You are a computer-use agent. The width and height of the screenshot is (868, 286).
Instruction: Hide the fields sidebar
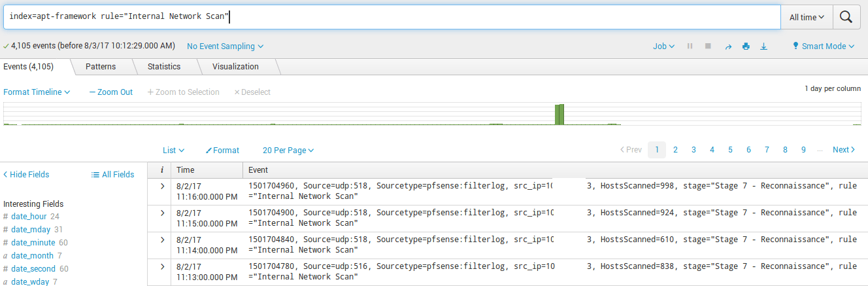(26, 175)
